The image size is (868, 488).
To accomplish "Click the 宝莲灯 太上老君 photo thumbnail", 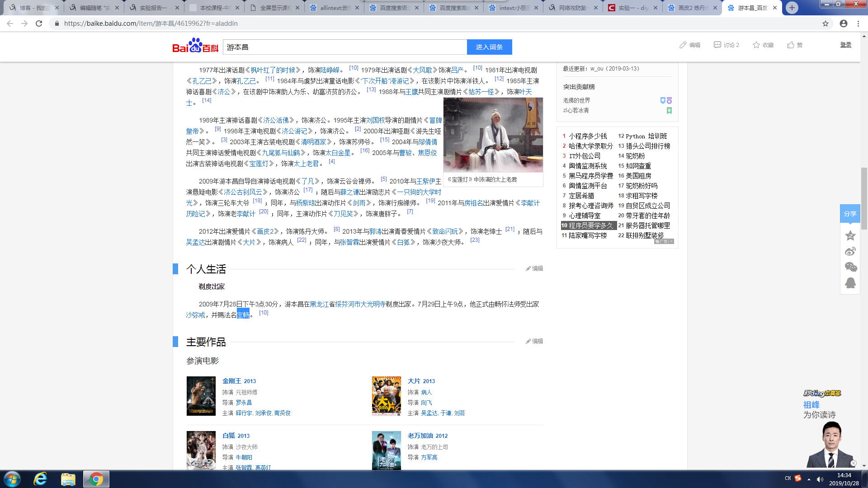I will [493, 135].
